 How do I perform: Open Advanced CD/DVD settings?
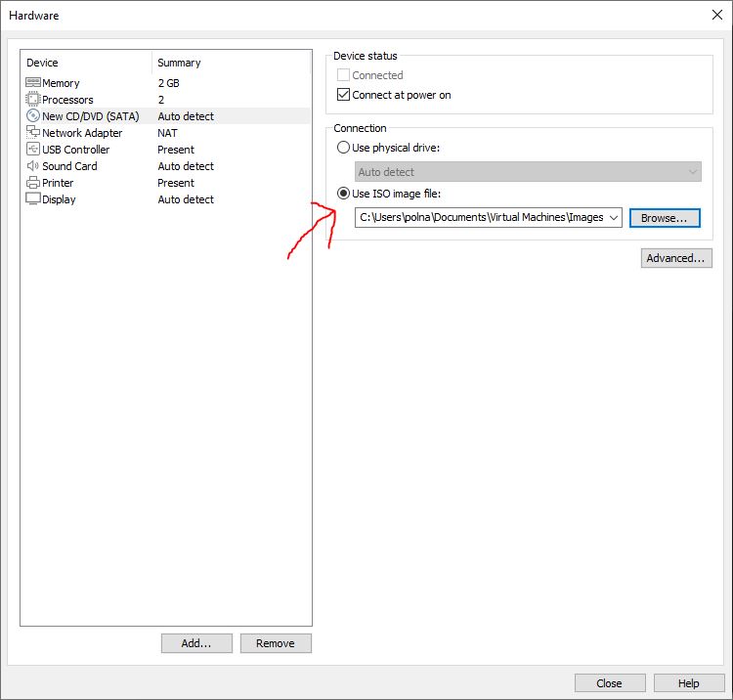[676, 258]
